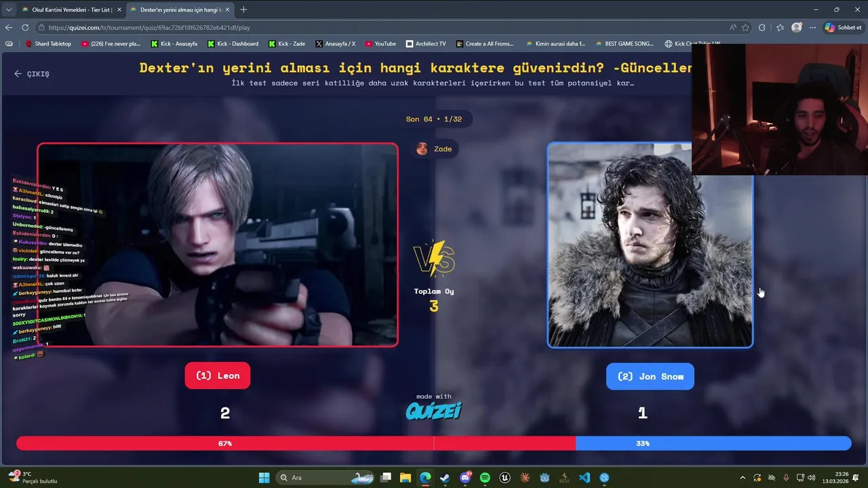Open the Archillect TV bookmark
This screenshot has height=488, width=868.
click(426, 43)
